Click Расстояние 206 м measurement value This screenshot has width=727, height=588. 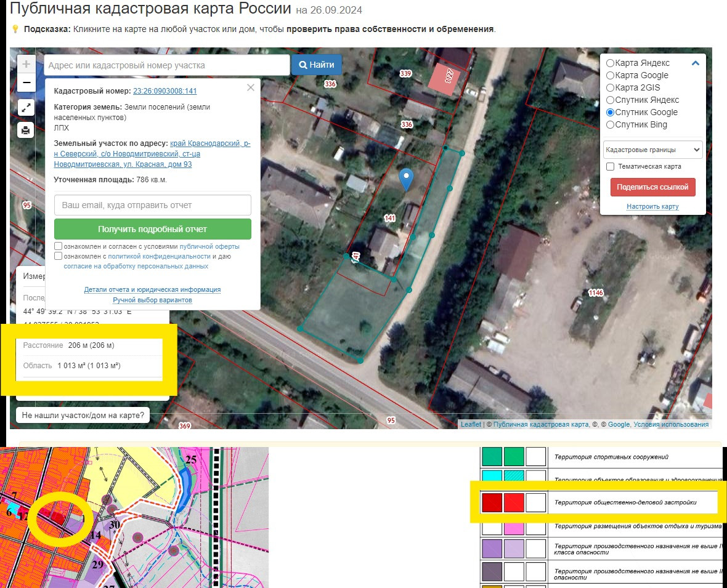pos(91,345)
